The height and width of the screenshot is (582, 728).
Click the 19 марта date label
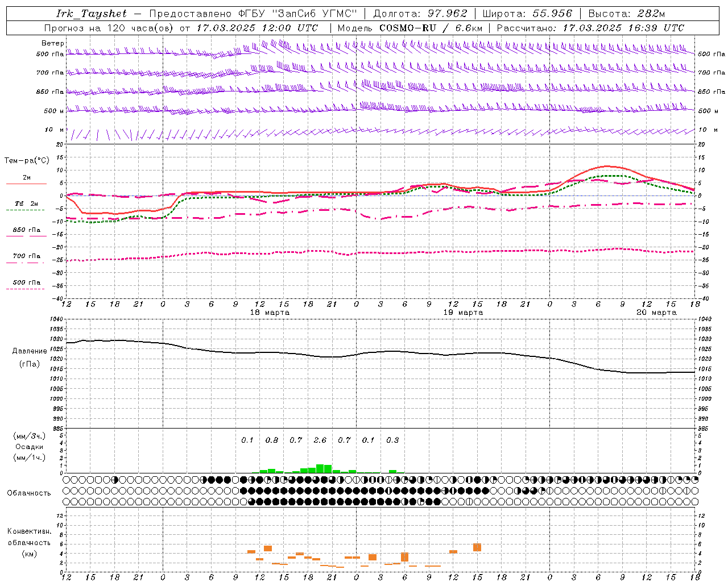(464, 313)
